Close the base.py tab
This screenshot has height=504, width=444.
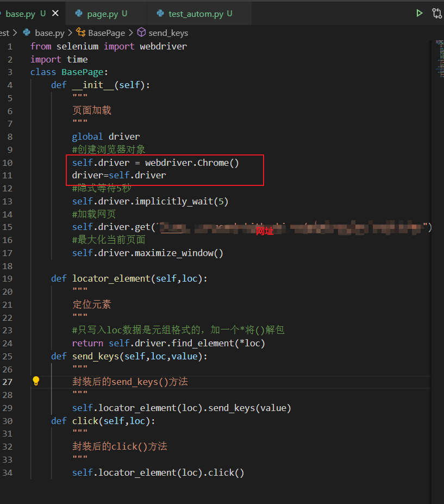pyautogui.click(x=55, y=13)
